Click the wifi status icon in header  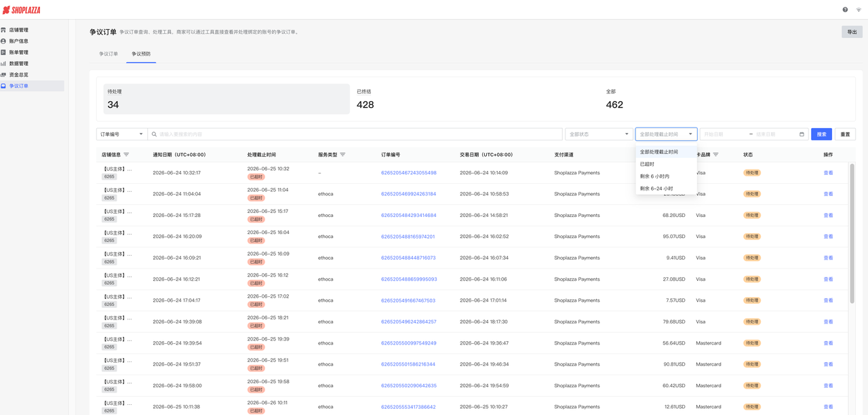(x=859, y=9)
